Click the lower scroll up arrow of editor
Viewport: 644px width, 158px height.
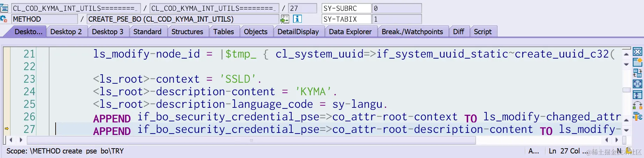click(x=626, y=120)
